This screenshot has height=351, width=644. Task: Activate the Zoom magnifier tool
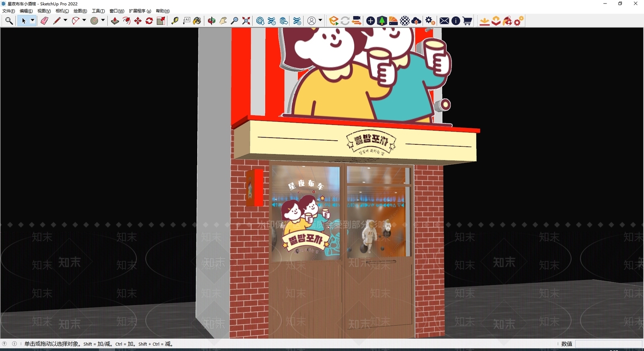click(x=234, y=21)
